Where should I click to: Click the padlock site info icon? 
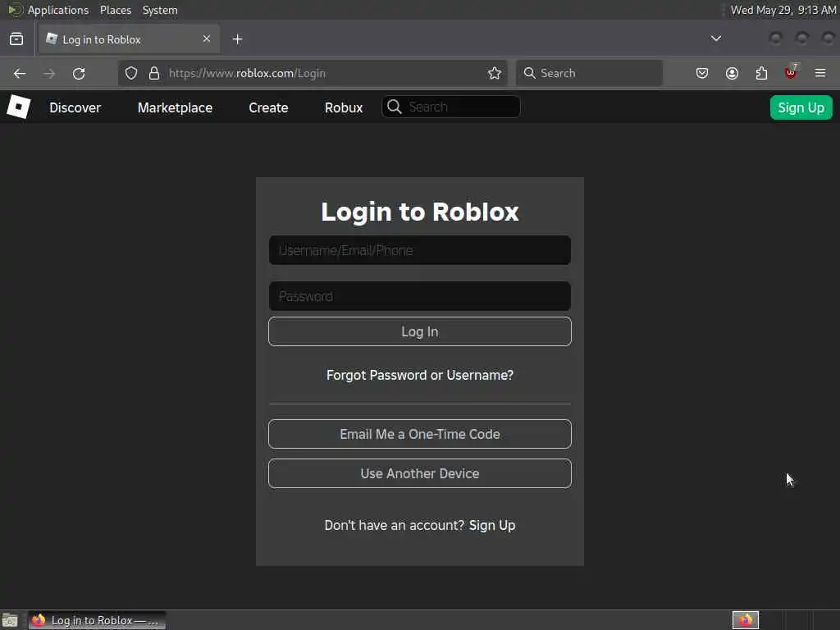[x=154, y=73]
